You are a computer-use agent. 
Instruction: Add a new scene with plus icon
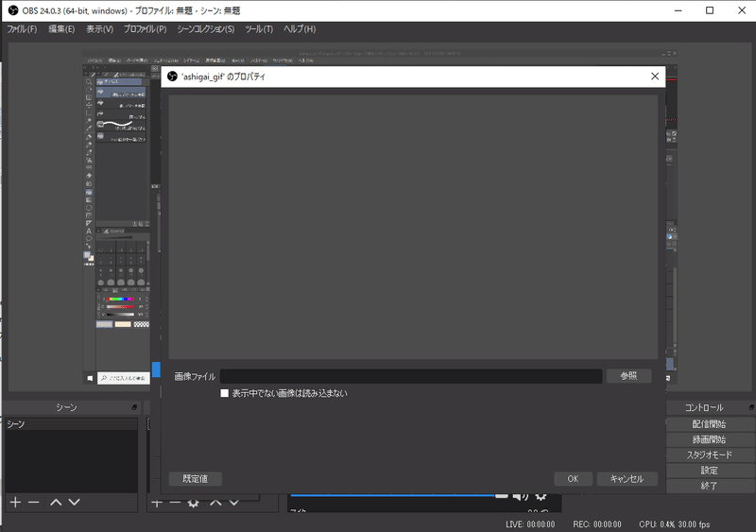[x=15, y=502]
